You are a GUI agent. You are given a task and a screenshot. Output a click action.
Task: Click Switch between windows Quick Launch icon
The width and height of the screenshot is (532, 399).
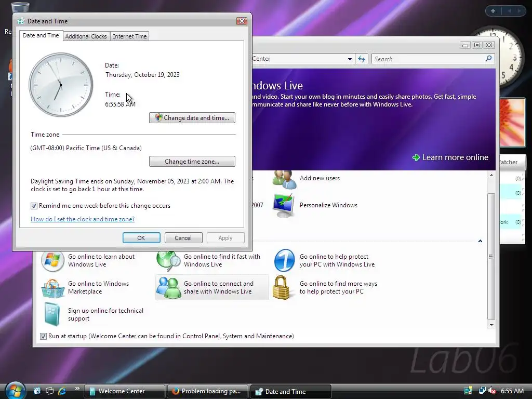49,391
